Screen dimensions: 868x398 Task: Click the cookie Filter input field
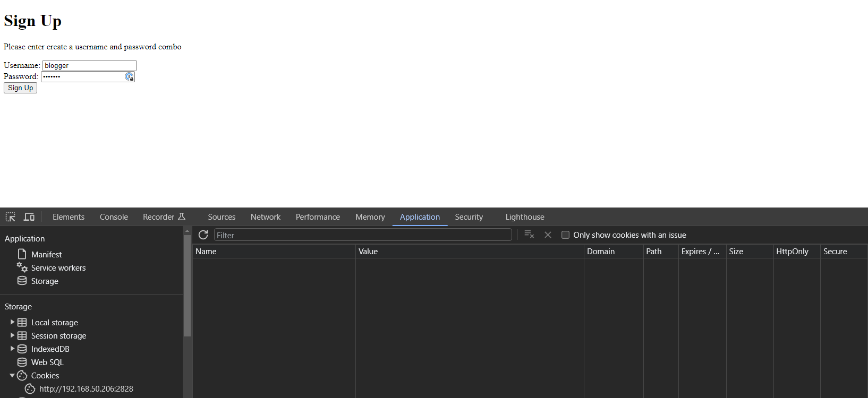(362, 235)
